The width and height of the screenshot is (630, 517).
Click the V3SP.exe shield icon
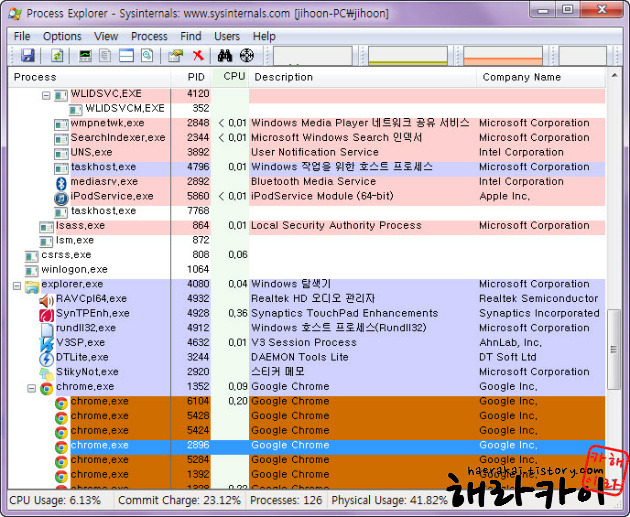pyautogui.click(x=47, y=345)
